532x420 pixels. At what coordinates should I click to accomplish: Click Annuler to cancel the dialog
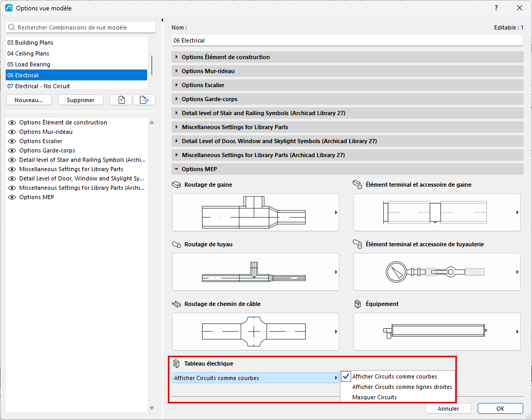coord(448,409)
